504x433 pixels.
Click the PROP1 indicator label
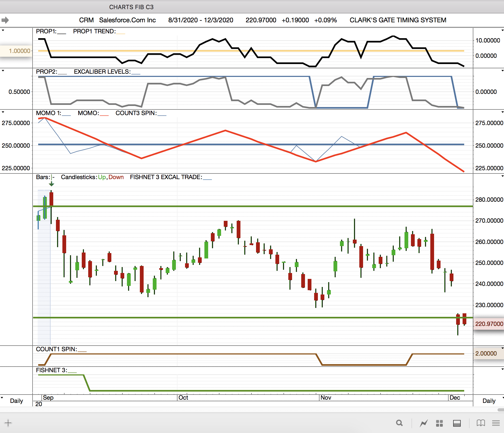(46, 31)
